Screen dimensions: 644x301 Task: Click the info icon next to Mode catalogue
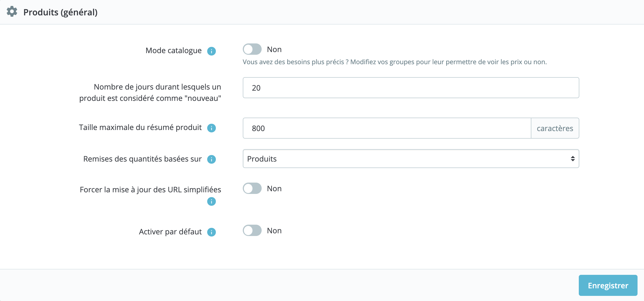(x=212, y=51)
